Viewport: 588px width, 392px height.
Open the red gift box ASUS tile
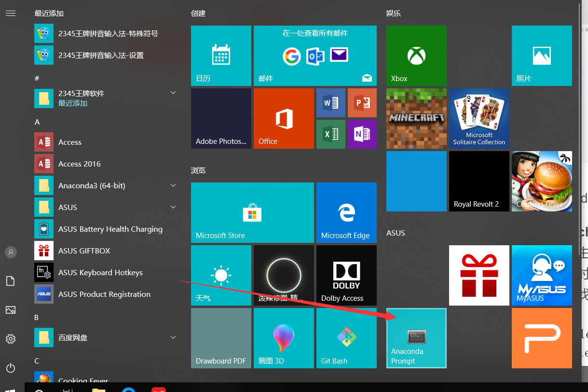(479, 275)
